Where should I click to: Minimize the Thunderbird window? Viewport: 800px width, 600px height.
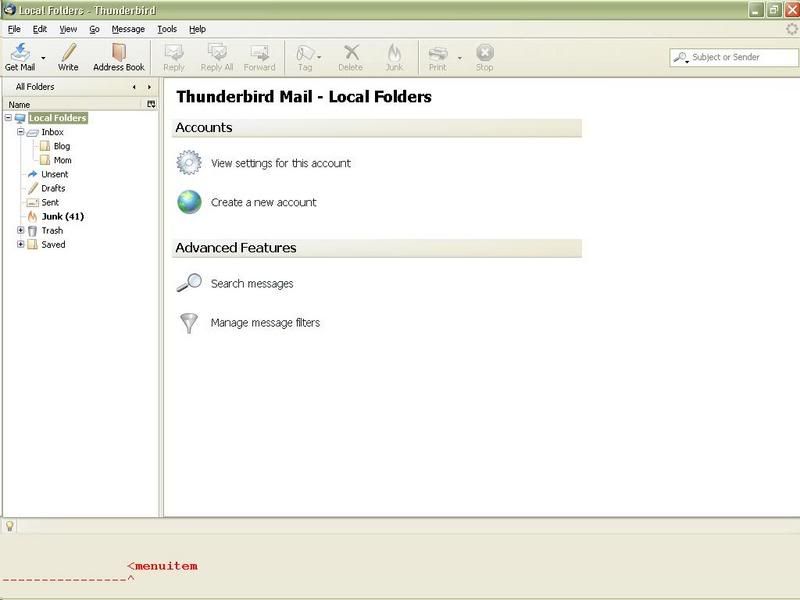756,10
